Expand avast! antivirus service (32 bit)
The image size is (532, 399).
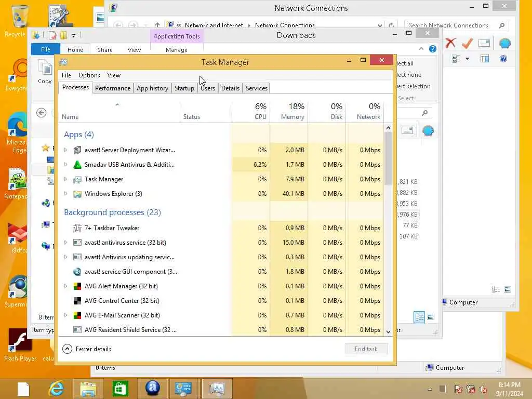pos(66,243)
